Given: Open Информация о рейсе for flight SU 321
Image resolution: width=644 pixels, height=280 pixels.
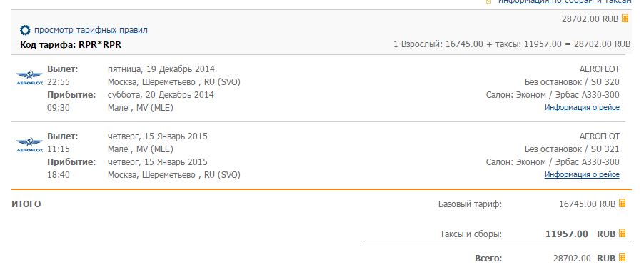Looking at the screenshot, I should coord(582,174).
